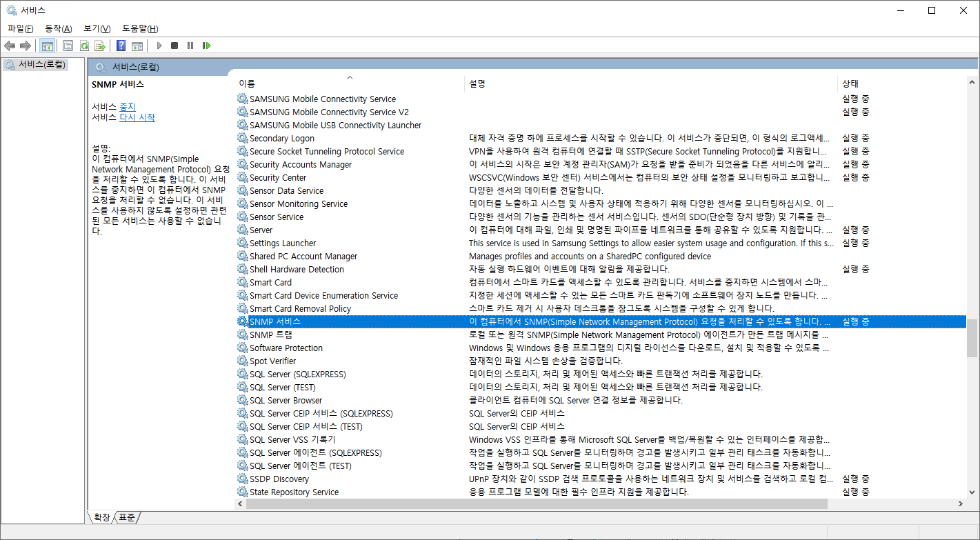Click the Restart Service toolbar icon
This screenshot has height=540, width=980.
[x=206, y=46]
